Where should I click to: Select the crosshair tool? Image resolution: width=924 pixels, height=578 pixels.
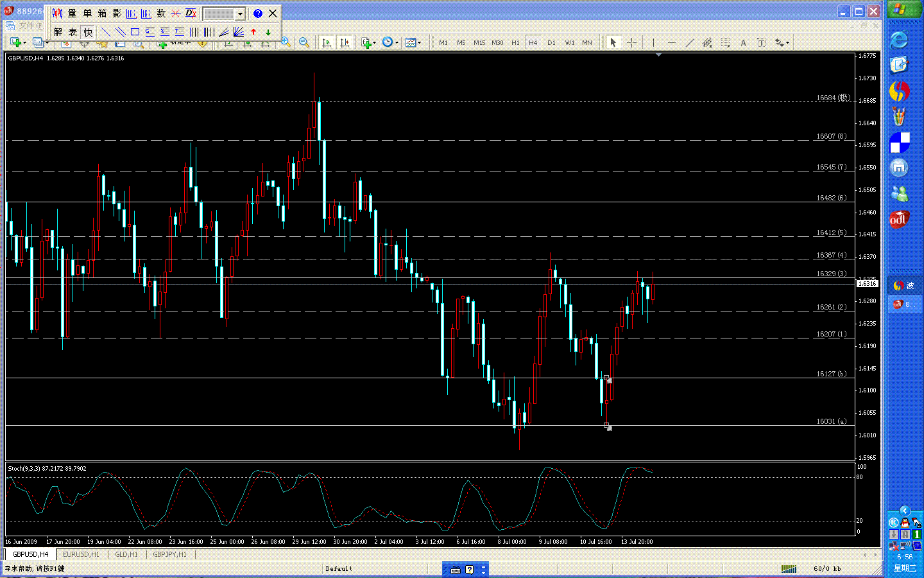point(631,42)
